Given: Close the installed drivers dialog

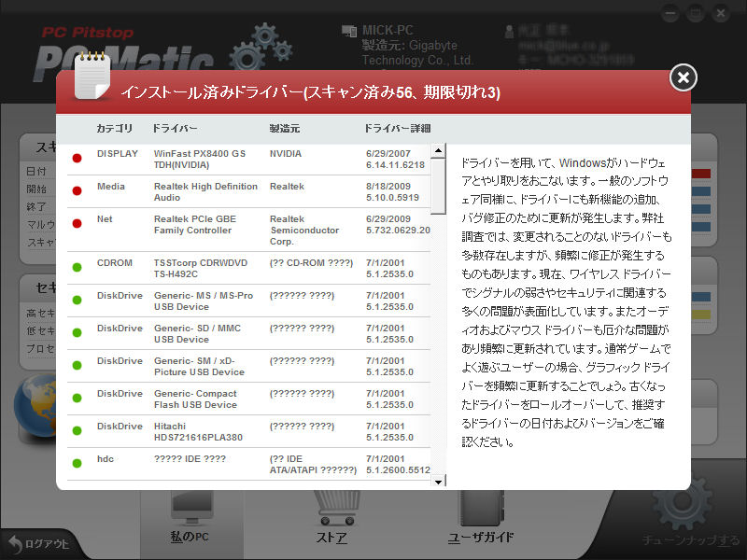Looking at the screenshot, I should (684, 77).
